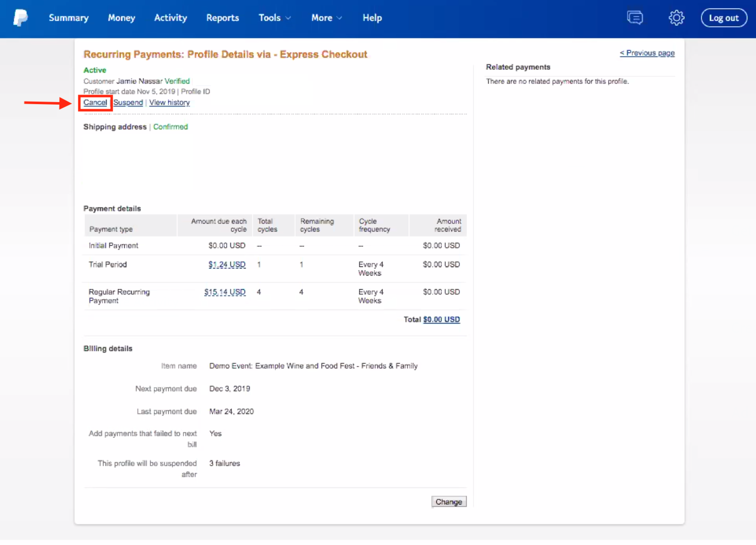Open the messages icon in header
Screen dimensions: 756x545
click(635, 18)
